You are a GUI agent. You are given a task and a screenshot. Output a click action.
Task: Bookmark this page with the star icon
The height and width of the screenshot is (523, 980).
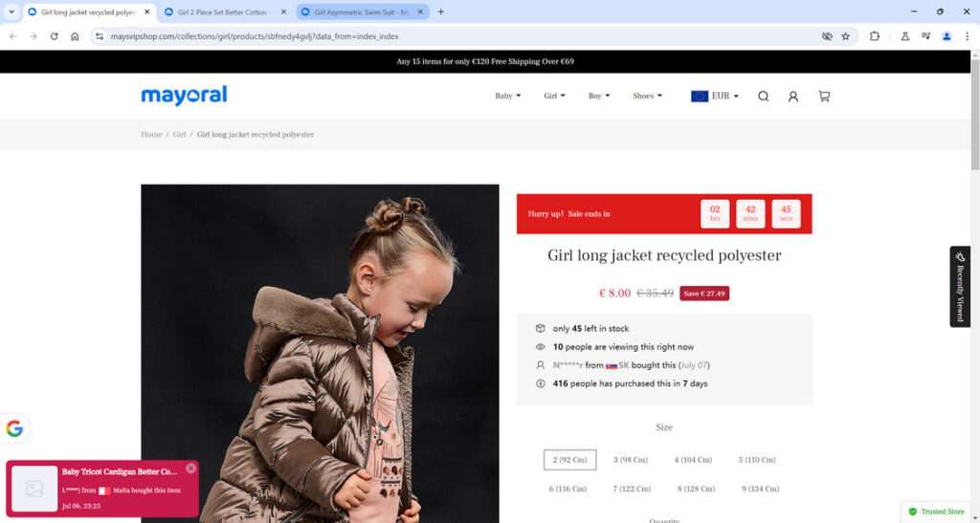(846, 36)
